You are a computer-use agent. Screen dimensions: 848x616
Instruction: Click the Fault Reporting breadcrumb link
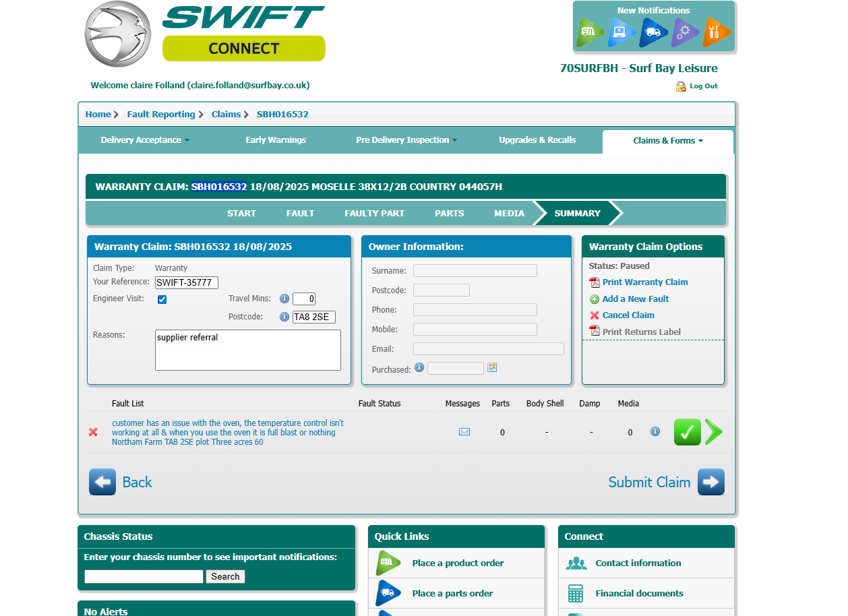coord(161,114)
